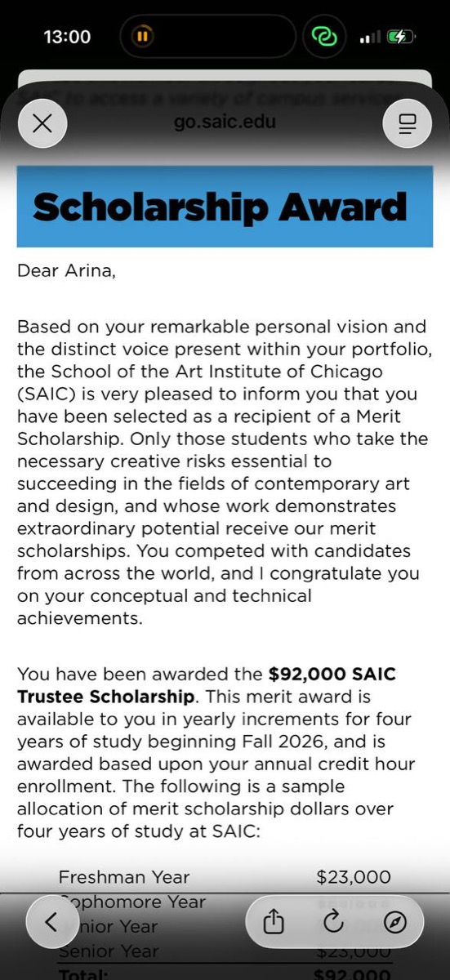The width and height of the screenshot is (450, 980).
Task: Tap the $92,000 Total amount at bottom
Action: click(352, 973)
